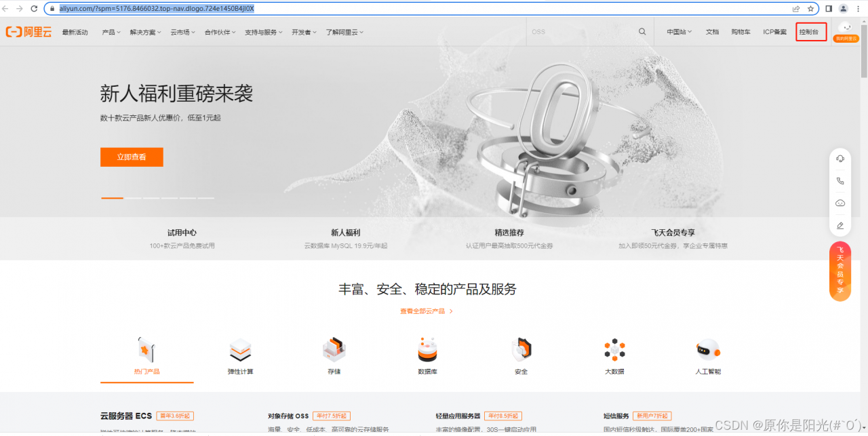868x436 pixels.
Task: Click the Alibaba Cloud logo
Action: (28, 31)
